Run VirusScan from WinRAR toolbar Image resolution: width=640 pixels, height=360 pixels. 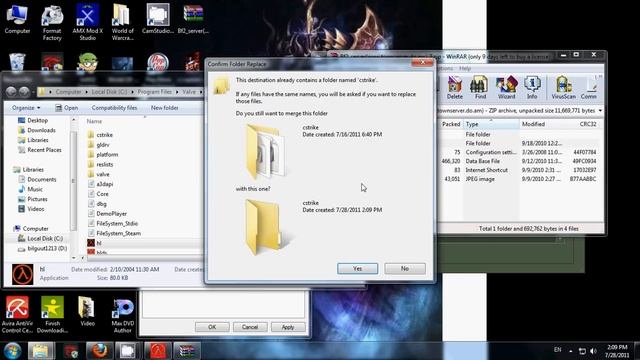[563, 88]
